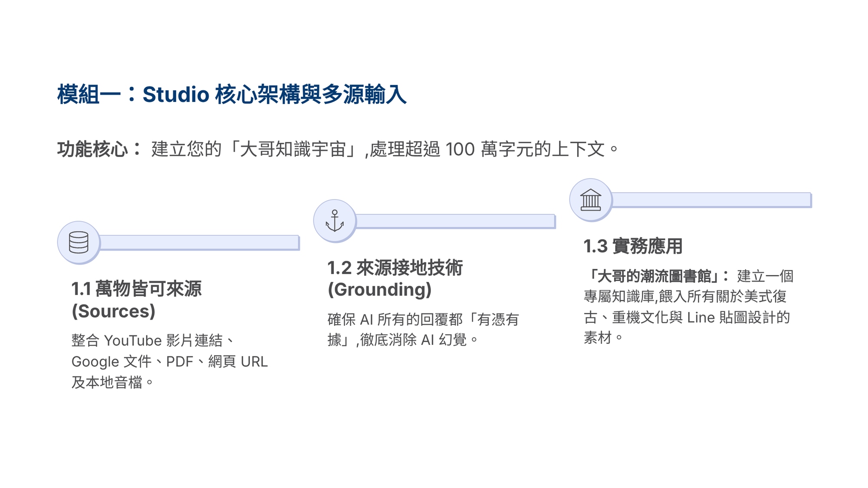Click the word Google in section 1.1
Screen dimensions: 868x488
(95, 362)
